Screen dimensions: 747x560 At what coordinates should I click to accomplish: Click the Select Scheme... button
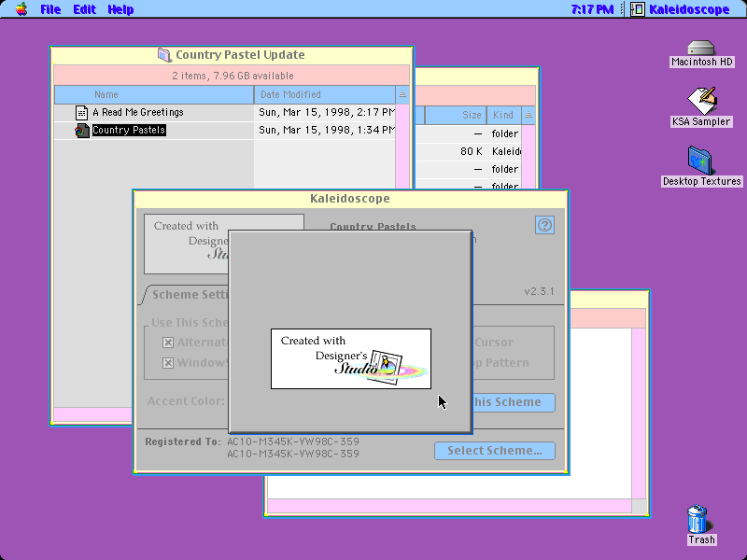point(495,451)
